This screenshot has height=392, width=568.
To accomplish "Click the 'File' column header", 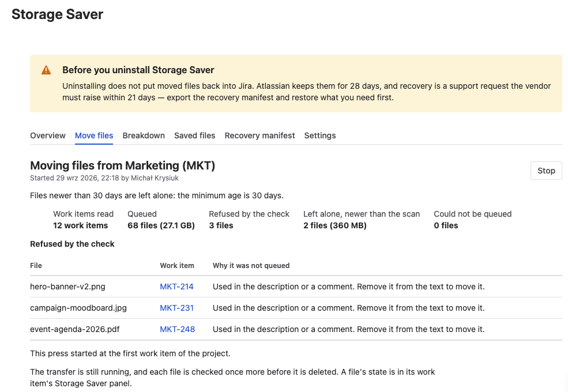I will (x=36, y=266).
